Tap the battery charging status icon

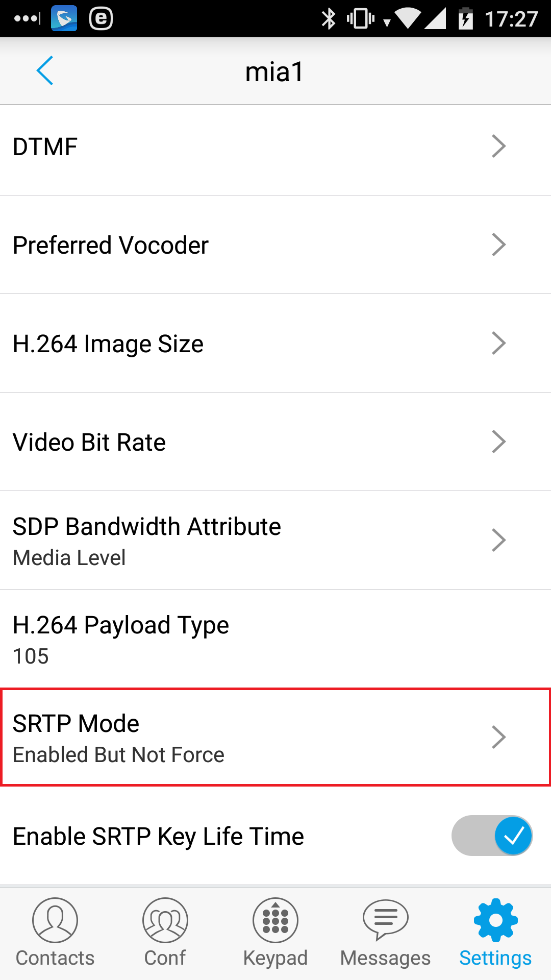pyautogui.click(x=465, y=19)
